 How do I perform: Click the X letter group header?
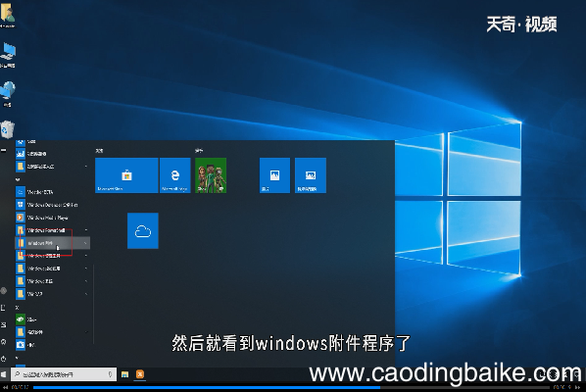pos(18,307)
